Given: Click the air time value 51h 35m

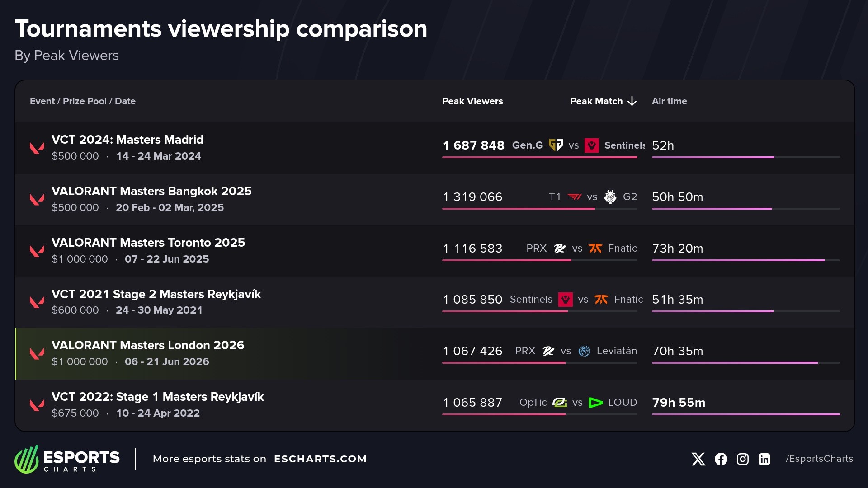Looking at the screenshot, I should (x=677, y=300).
